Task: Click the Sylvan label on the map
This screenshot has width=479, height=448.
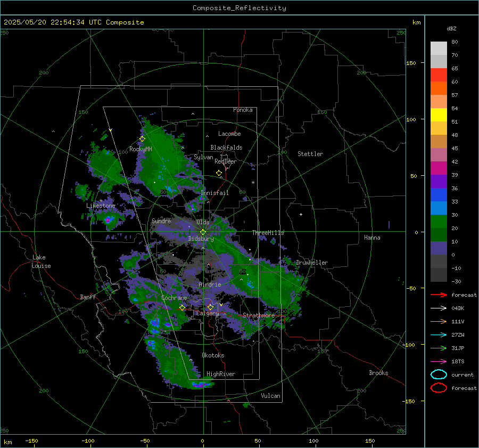Action: [x=203, y=157]
